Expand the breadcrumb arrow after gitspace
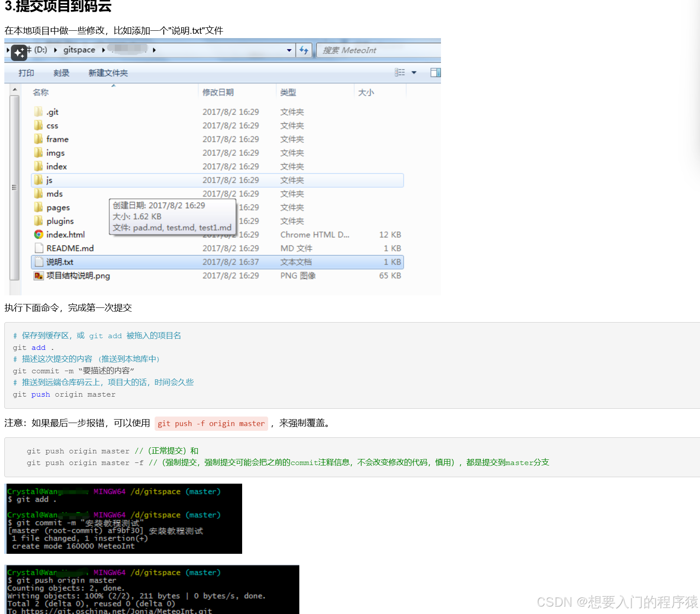Viewport: 700px width, 614px height. [x=103, y=50]
